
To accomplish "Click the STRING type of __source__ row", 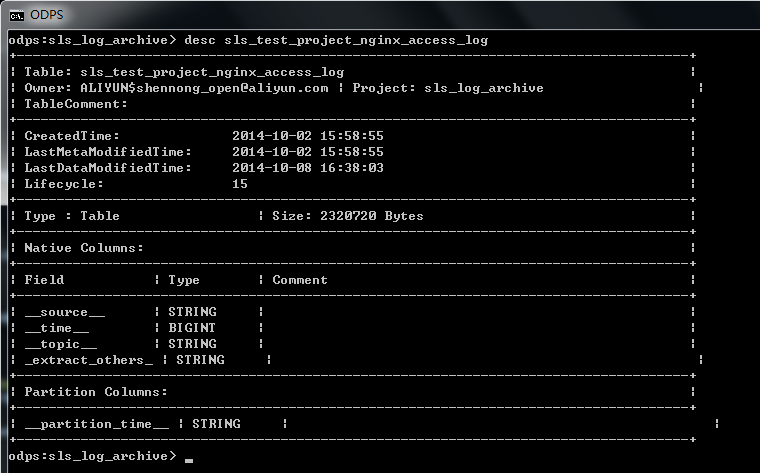I will pyautogui.click(x=192, y=312).
